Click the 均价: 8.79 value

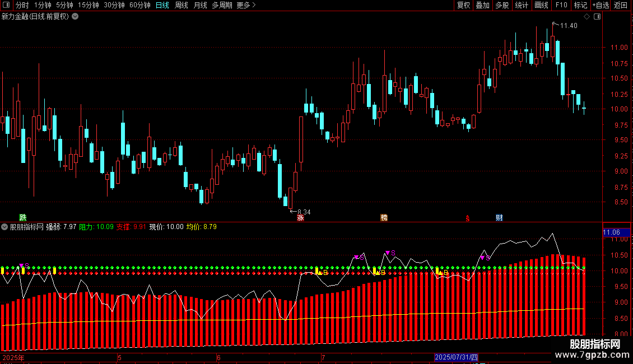pos(202,227)
